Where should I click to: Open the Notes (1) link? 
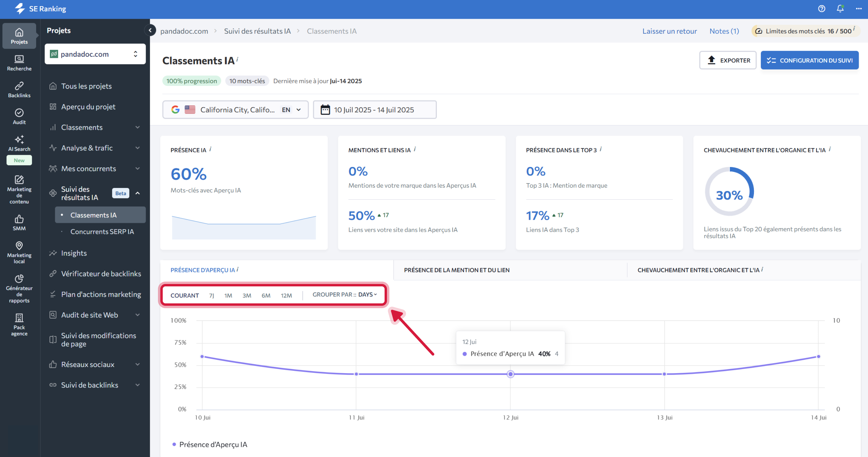(724, 31)
